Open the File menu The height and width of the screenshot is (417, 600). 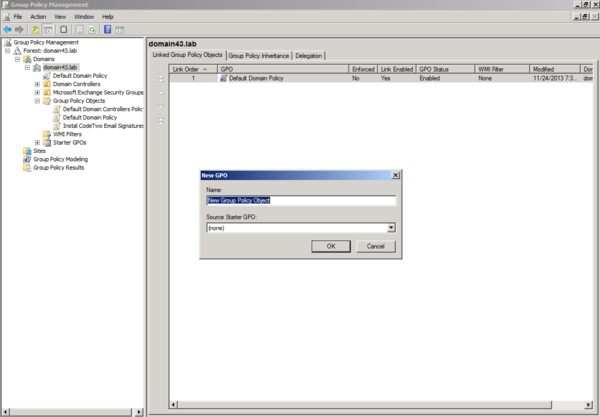[x=18, y=17]
